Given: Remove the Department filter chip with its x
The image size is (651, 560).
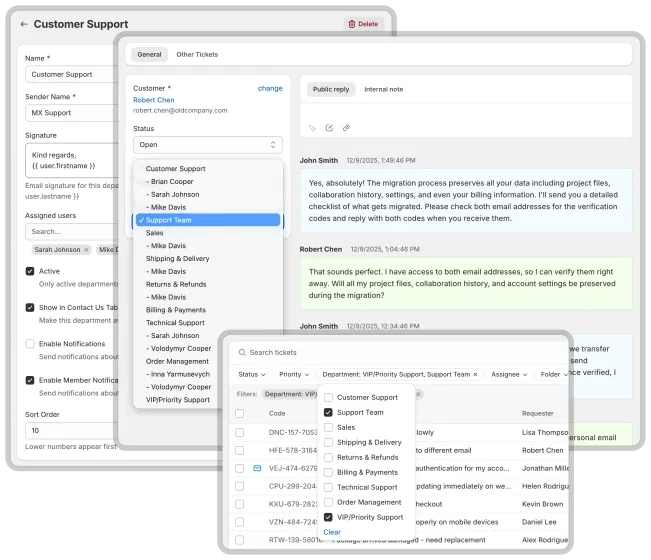Looking at the screenshot, I should [475, 374].
